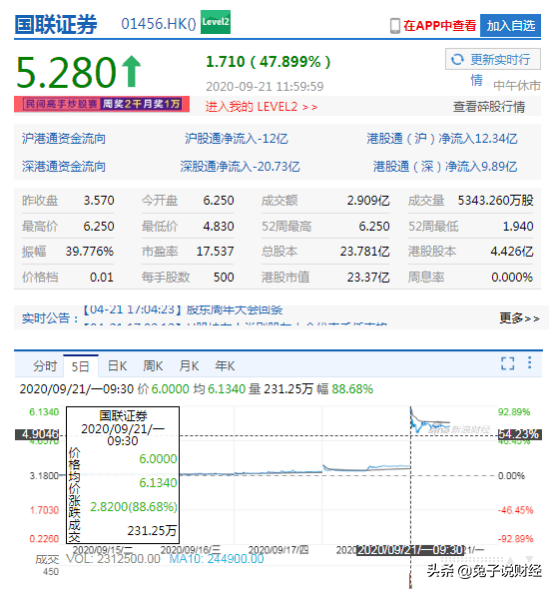Screen dimensions: 554x590
Task: Switch to the 年K chart tab
Action: click(x=225, y=366)
